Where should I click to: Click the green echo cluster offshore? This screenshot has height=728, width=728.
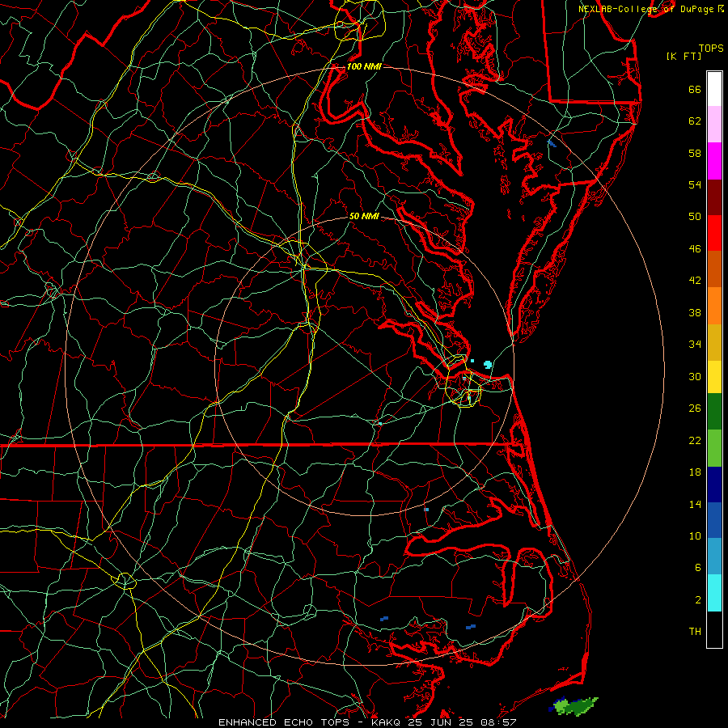pos(575,705)
